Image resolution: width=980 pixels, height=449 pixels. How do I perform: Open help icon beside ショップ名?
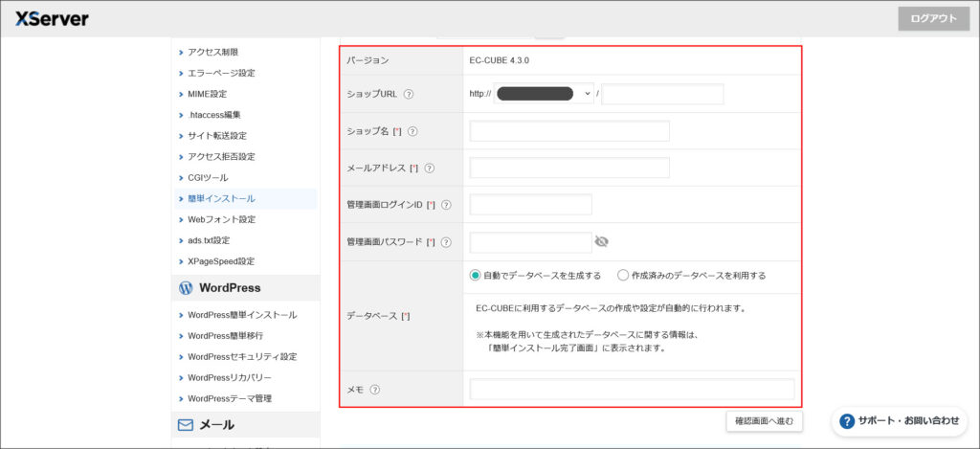click(x=412, y=131)
